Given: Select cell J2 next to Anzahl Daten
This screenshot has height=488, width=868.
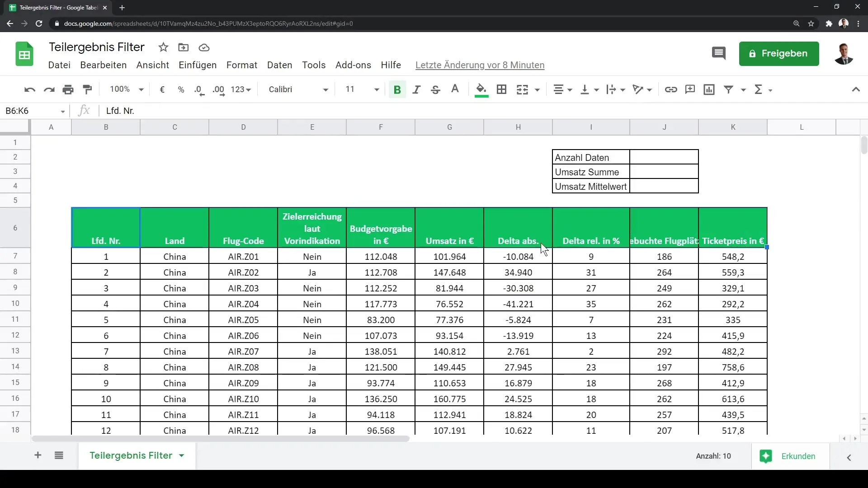Looking at the screenshot, I should 664,157.
